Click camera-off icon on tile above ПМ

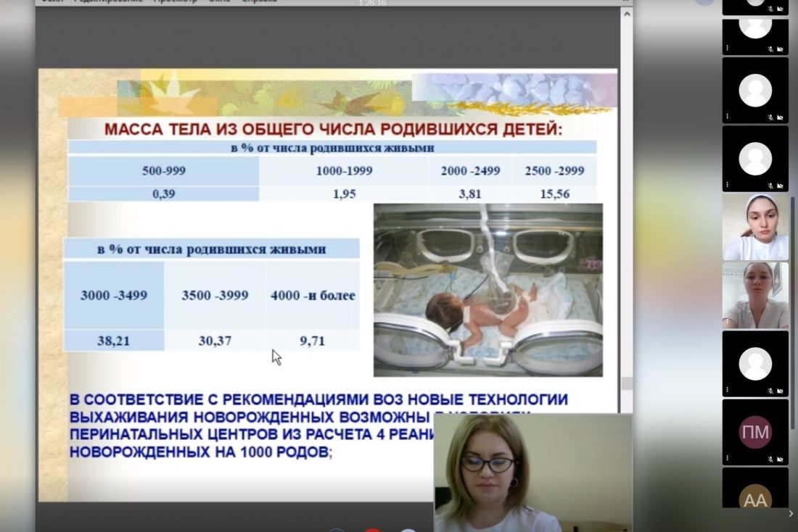780,391
